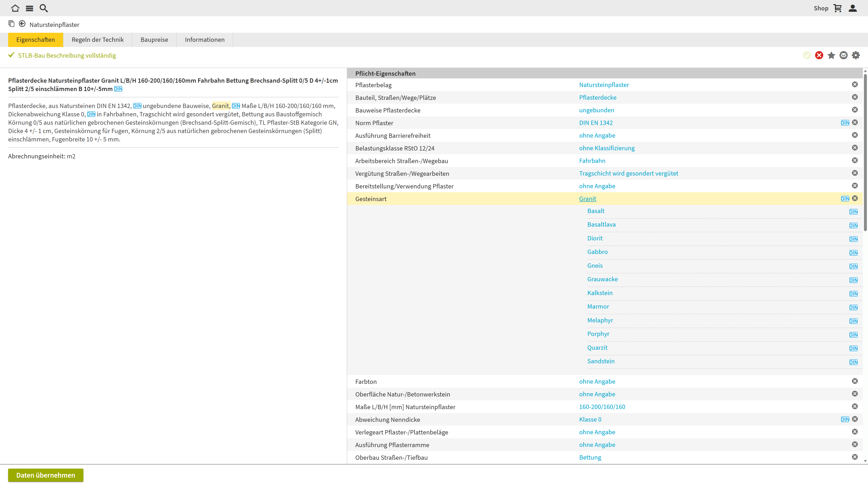
Task: Click Daten übernehmen button
Action: pyautogui.click(x=46, y=475)
